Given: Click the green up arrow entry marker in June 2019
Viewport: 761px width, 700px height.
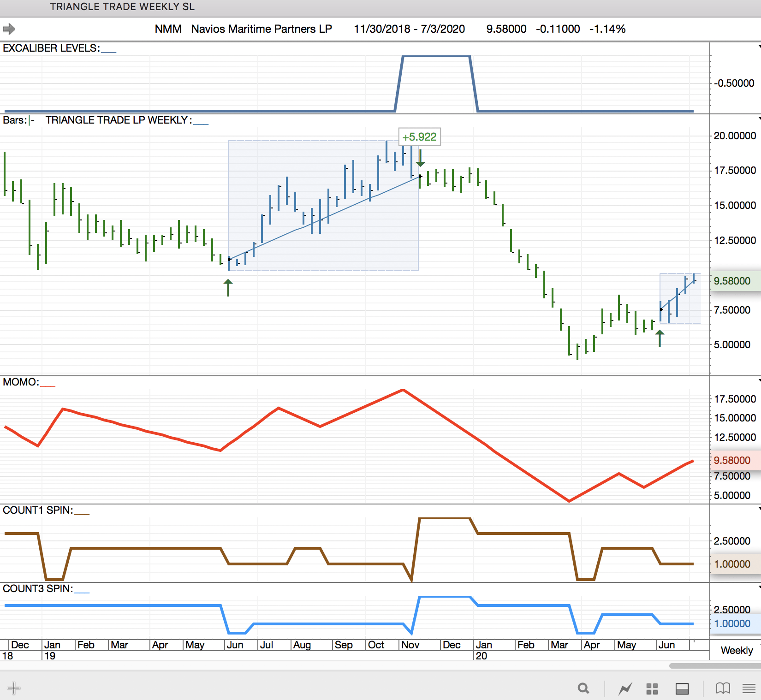Looking at the screenshot, I should pyautogui.click(x=228, y=288).
